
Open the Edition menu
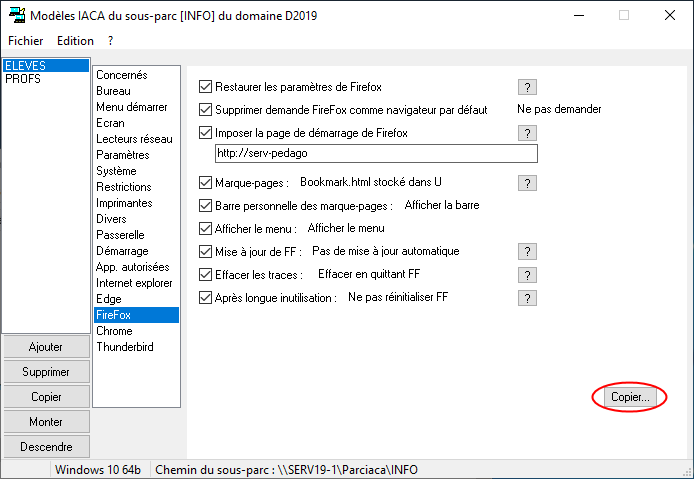point(75,41)
